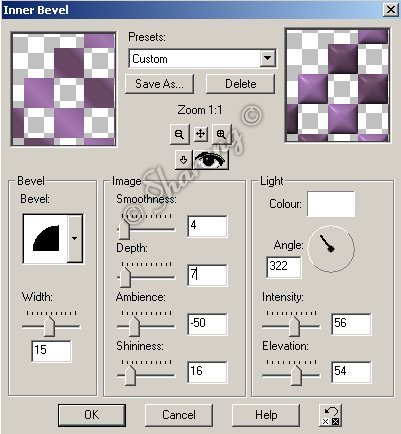Image resolution: width=401 pixels, height=434 pixels.
Task: Click the navigate preview crosshair icon
Action: 200,134
